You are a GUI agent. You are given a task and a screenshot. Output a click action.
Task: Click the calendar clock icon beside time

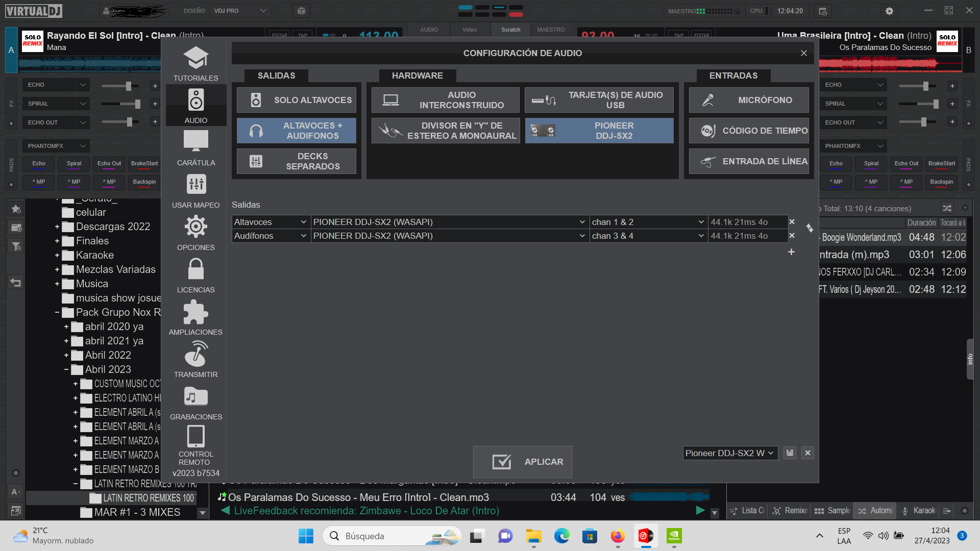(822, 11)
